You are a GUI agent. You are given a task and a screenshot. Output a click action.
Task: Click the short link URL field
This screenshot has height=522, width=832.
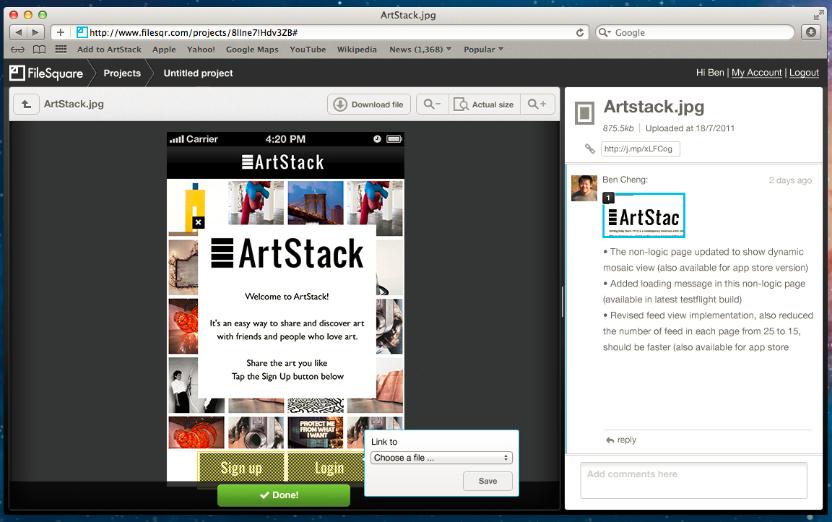[x=640, y=149]
